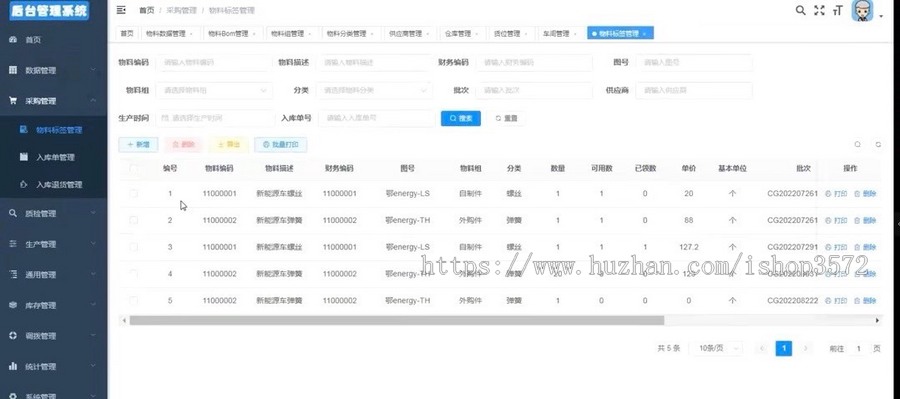Click the 质检管理 magnifier icon
This screenshot has height=399, width=900.
(x=13, y=213)
